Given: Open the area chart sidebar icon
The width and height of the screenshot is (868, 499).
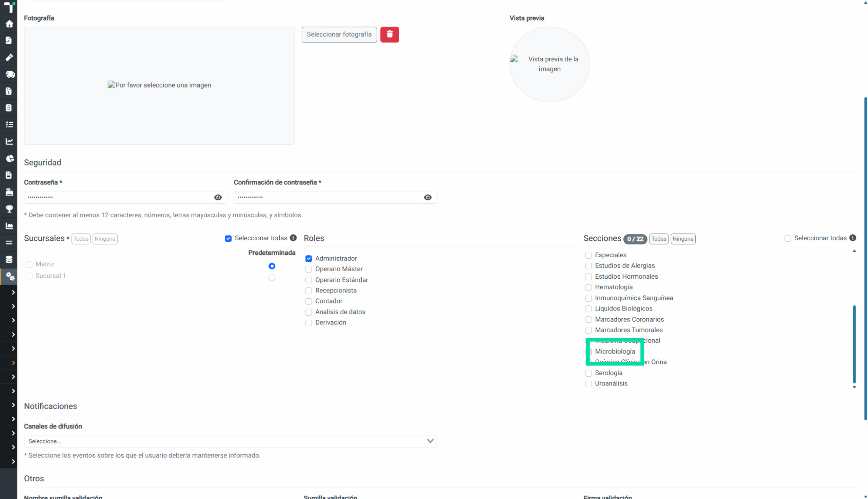Looking at the screenshot, I should (9, 226).
